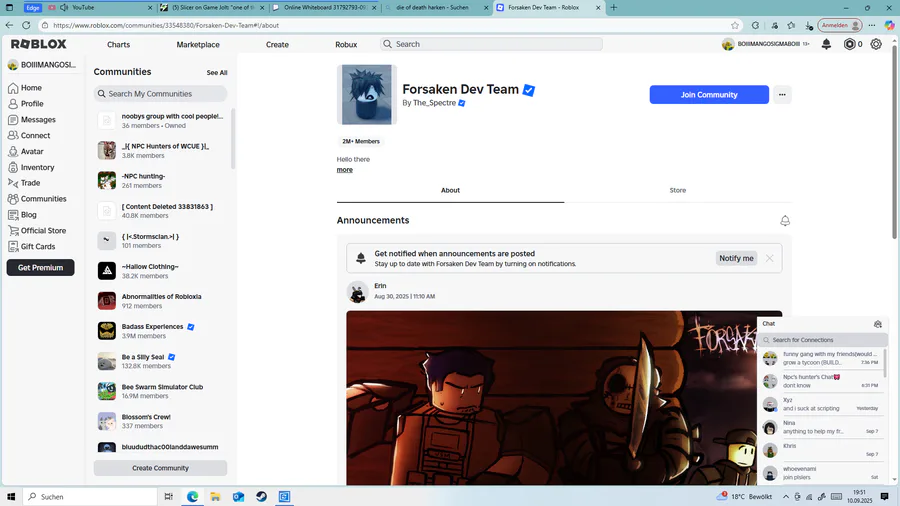Viewport: 900px width, 506px height.
Task: Open File Explorer from the taskbar
Action: pyautogui.click(x=215, y=497)
